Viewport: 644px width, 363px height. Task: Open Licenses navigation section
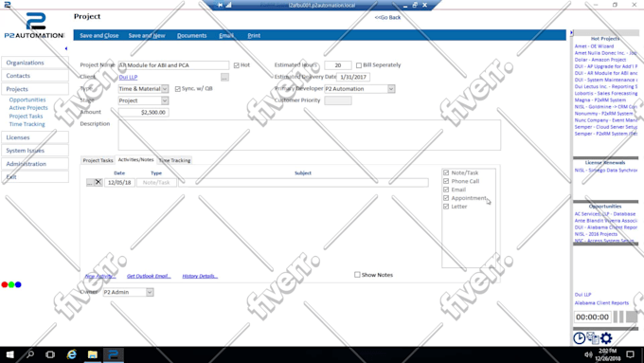tap(35, 137)
